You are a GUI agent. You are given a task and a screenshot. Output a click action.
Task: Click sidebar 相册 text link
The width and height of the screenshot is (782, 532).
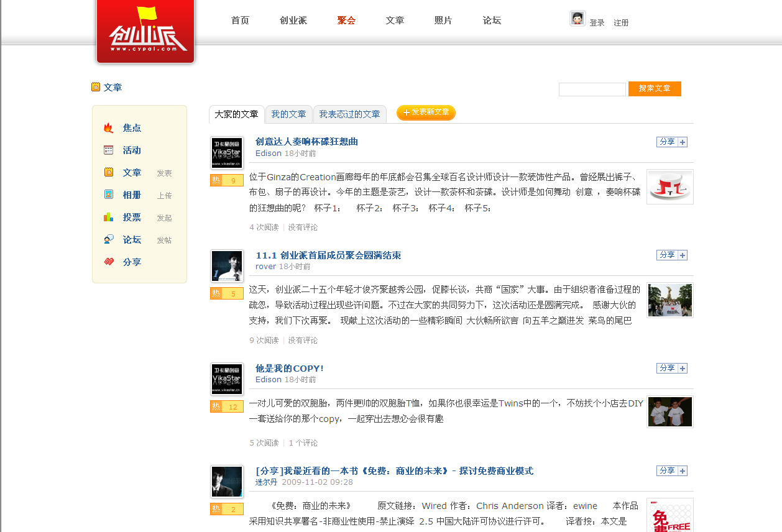coord(132,195)
